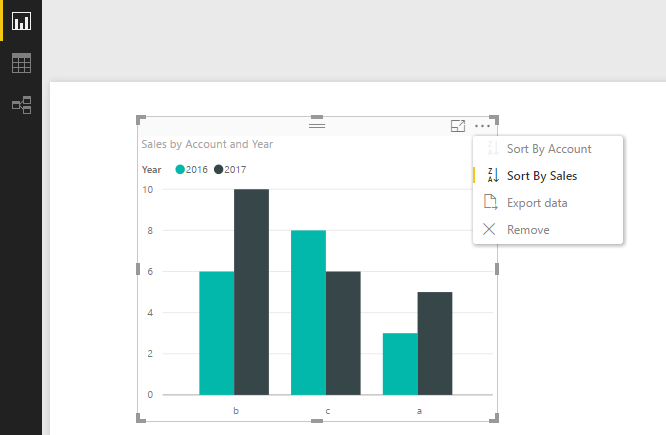Screen dimensions: 666x435
Task: Select the dark 2017 bar for account a
Action: click(435, 343)
